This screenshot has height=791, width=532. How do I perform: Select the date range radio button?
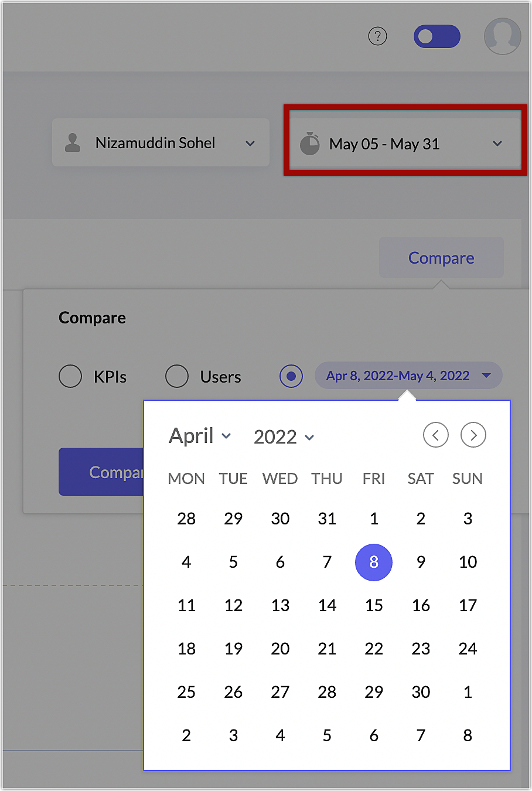[291, 376]
